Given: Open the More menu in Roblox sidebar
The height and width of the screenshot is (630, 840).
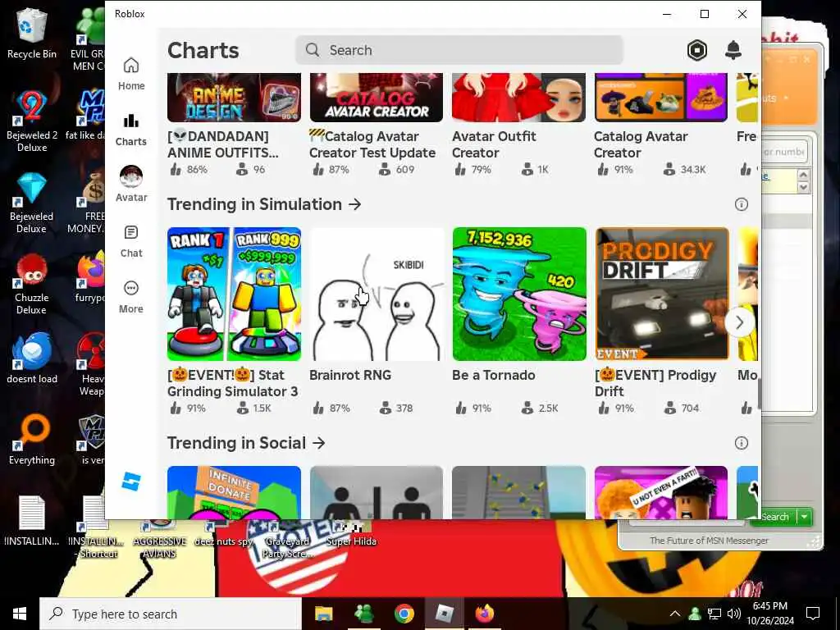Looking at the screenshot, I should (131, 297).
